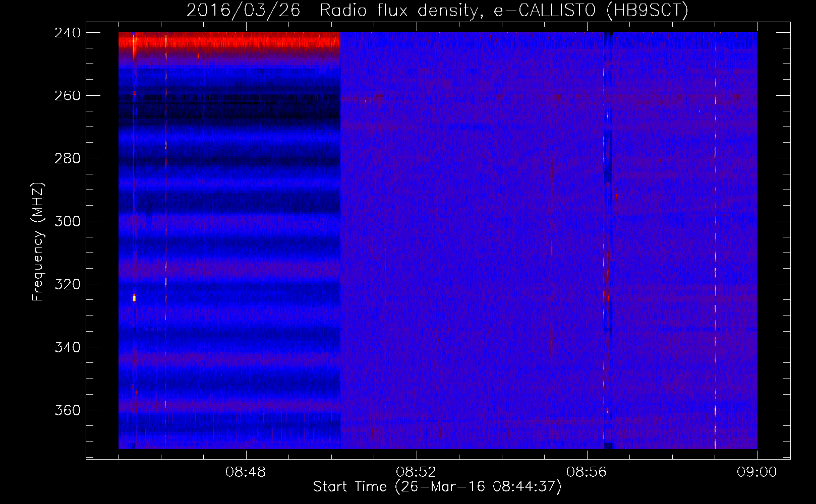This screenshot has width=816, height=504.
Task: Click the 340 frequency tick label
Action: pyautogui.click(x=68, y=348)
